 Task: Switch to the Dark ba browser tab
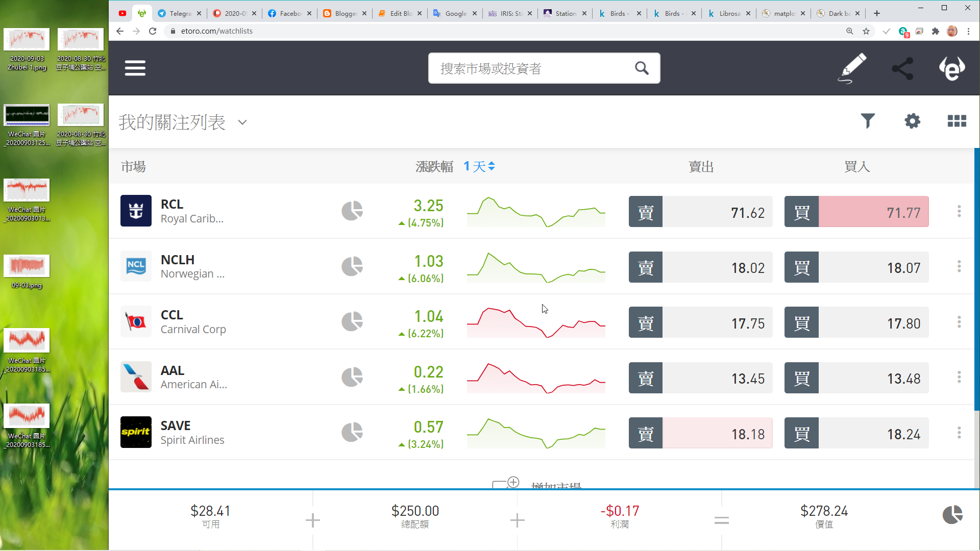tap(838, 13)
